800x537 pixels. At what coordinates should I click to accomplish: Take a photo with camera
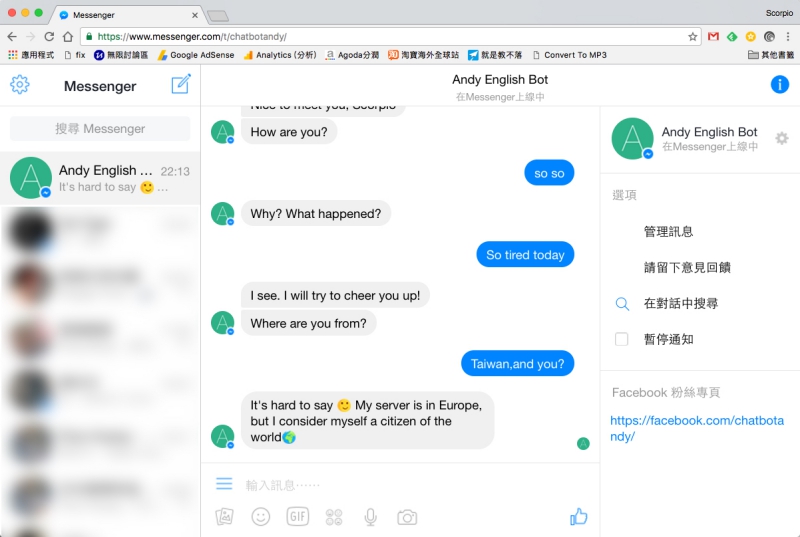[407, 517]
